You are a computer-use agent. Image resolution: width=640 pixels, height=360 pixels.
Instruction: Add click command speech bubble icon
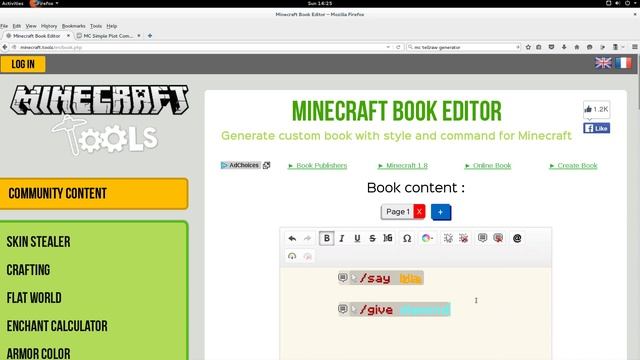tap(482, 238)
